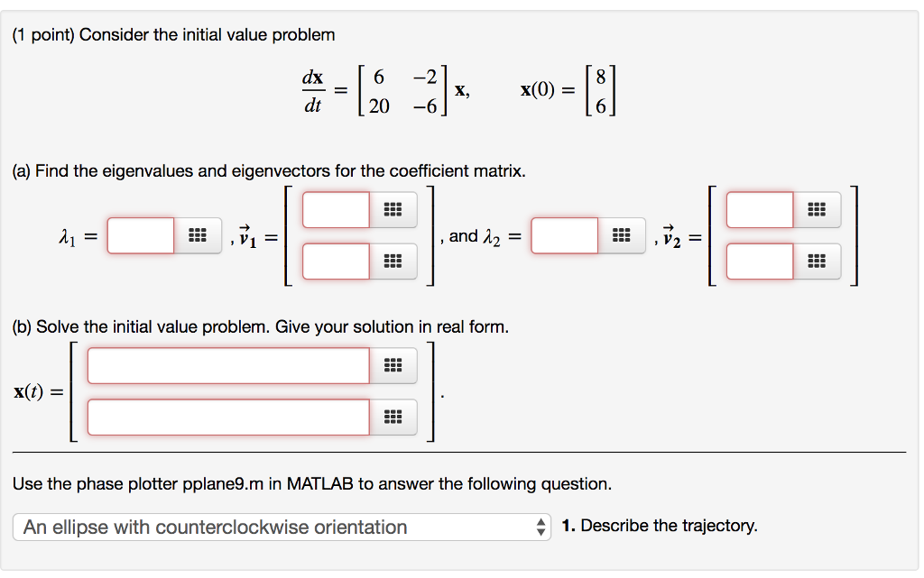924x578 pixels.
Task: Click inside the λ1 answer field
Action: (x=140, y=234)
